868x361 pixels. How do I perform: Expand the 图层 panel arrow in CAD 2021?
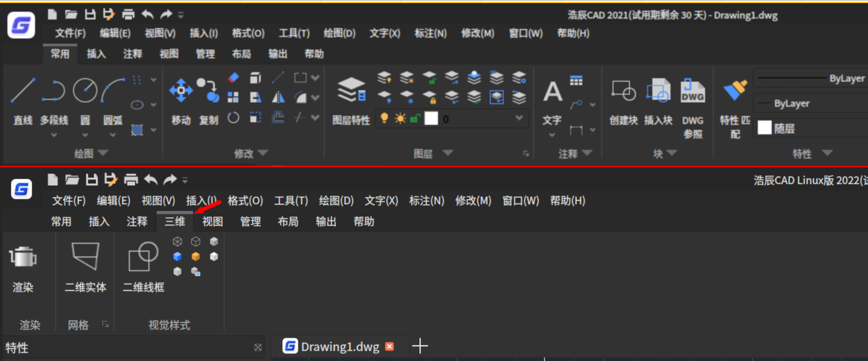[x=447, y=153]
